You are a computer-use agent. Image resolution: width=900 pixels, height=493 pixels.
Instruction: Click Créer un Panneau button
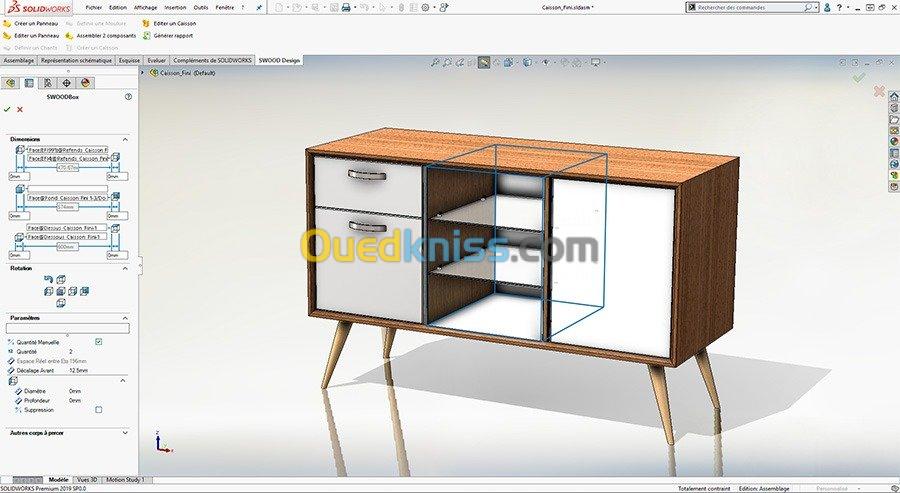pyautogui.click(x=36, y=22)
